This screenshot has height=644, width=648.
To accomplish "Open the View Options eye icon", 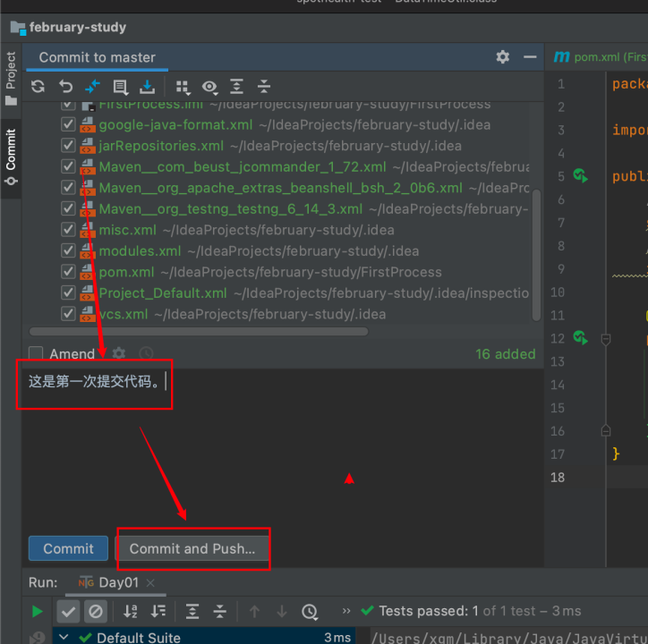I will pyautogui.click(x=210, y=87).
